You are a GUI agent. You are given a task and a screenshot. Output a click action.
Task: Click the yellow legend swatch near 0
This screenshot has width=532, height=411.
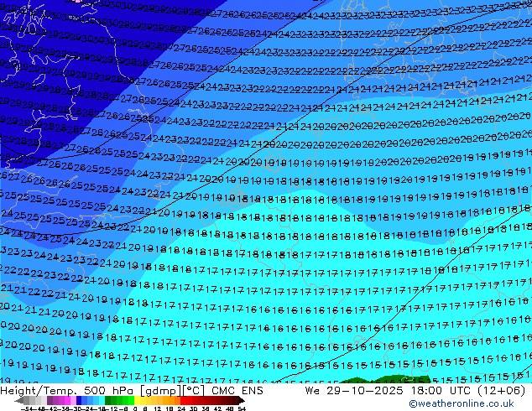point(137,400)
